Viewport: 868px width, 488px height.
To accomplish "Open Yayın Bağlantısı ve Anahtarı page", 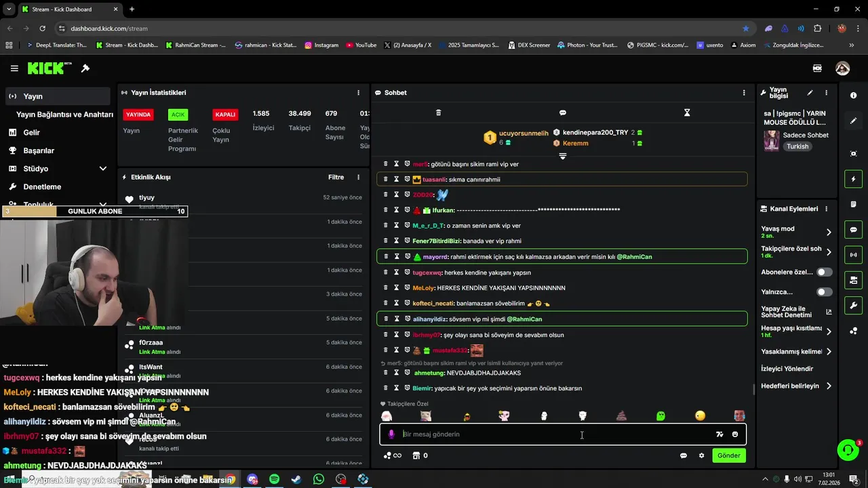I will point(64,115).
